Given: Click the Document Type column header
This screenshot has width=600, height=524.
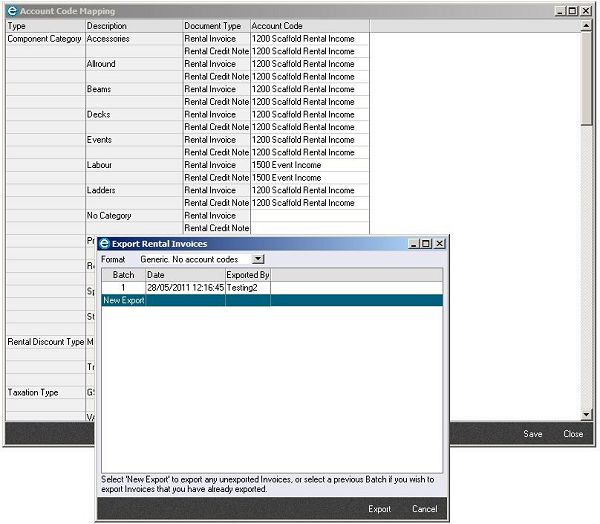Looking at the screenshot, I should click(x=215, y=25).
